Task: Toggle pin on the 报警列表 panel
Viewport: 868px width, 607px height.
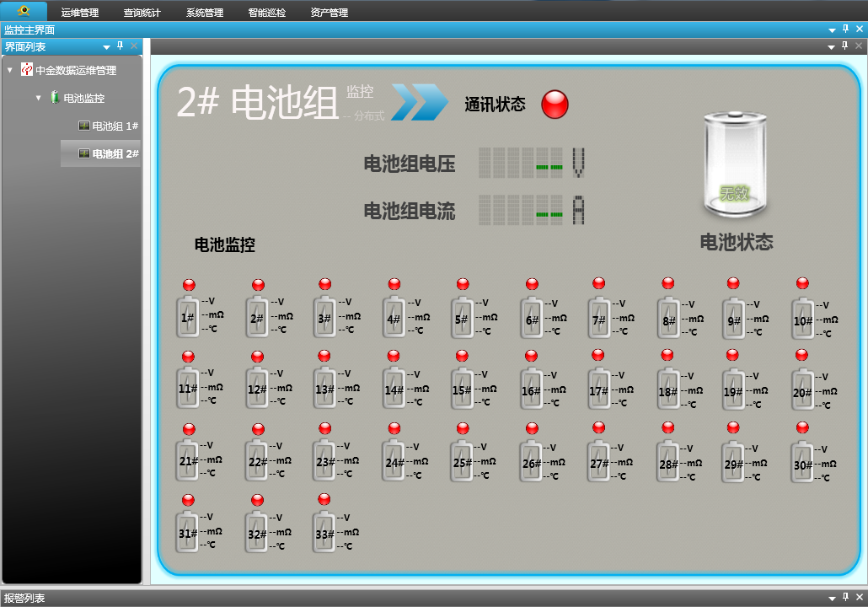Action: pos(845,597)
